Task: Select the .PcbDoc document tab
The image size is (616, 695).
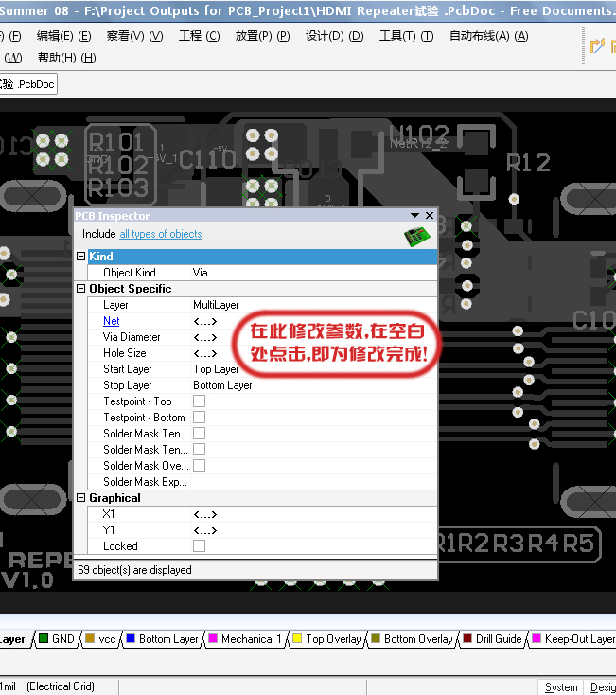Action: point(27,84)
